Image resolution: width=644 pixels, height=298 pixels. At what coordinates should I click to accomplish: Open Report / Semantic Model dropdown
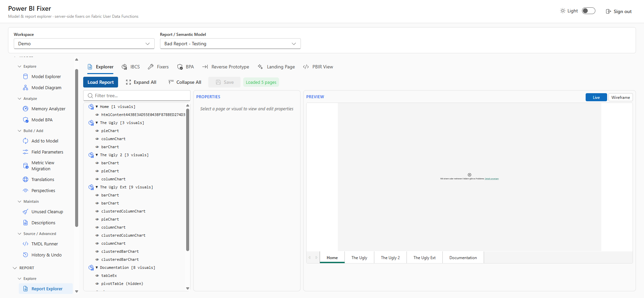pos(230,44)
